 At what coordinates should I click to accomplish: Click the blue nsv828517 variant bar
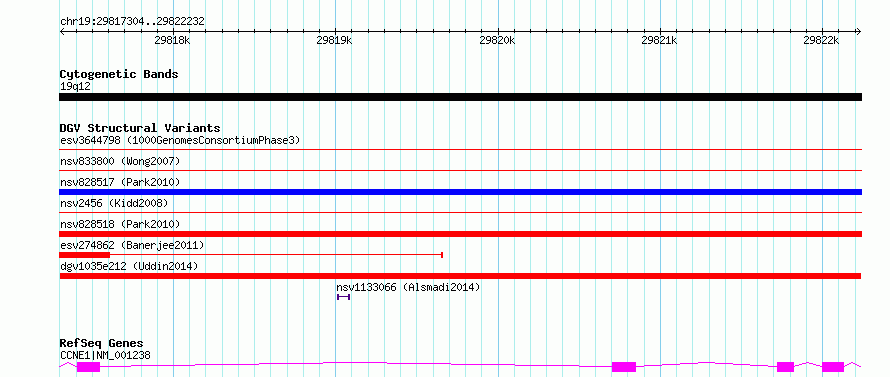click(460, 192)
